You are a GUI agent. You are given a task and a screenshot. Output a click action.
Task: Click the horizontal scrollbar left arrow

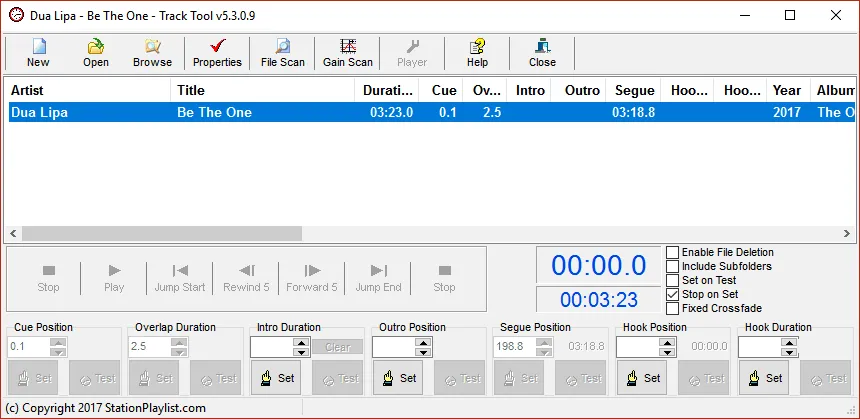tap(14, 234)
